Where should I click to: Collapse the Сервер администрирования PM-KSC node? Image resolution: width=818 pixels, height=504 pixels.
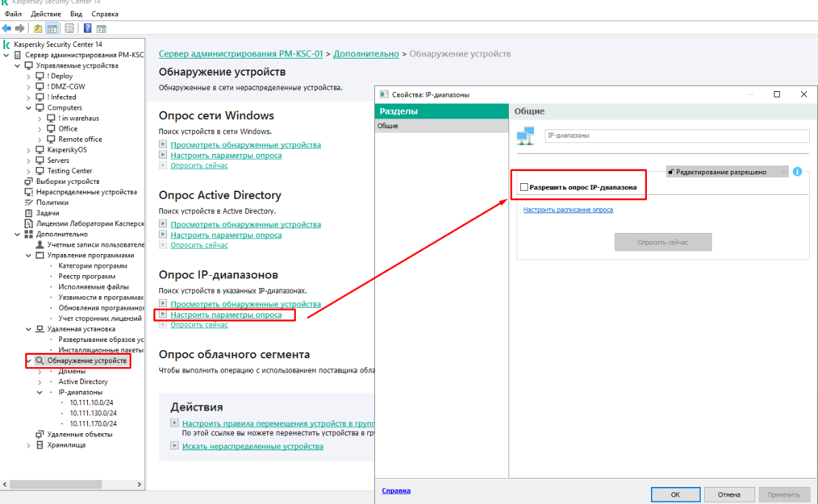[7, 55]
